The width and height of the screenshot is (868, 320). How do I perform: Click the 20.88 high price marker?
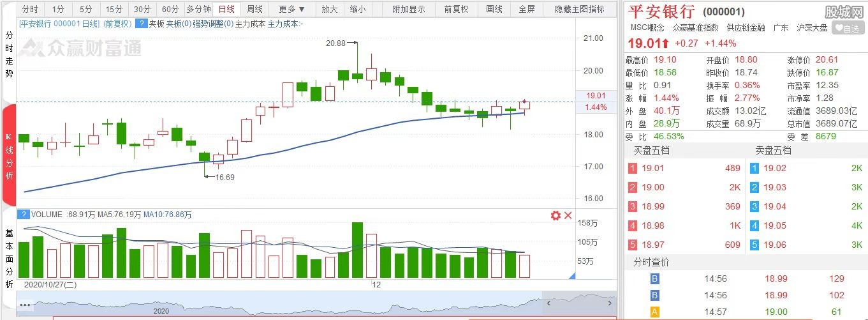(335, 43)
